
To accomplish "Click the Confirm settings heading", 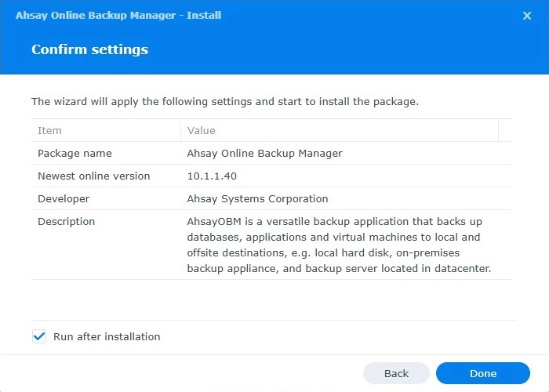I will tap(89, 49).
